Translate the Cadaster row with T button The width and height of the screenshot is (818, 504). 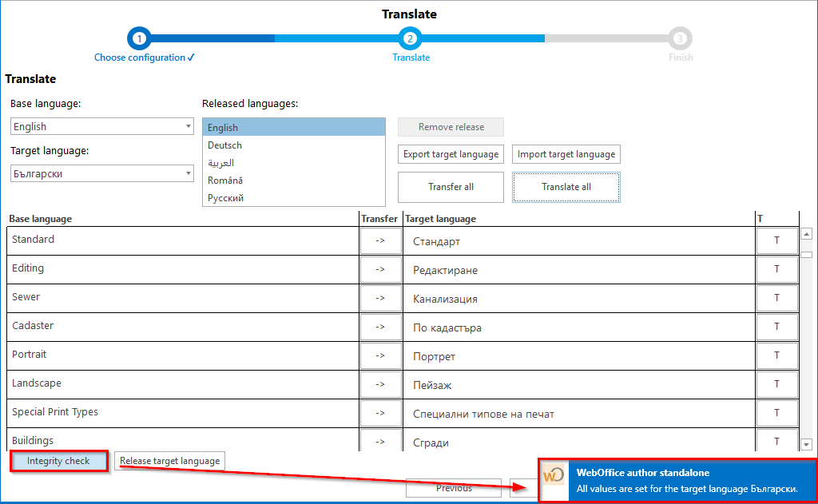pos(776,327)
